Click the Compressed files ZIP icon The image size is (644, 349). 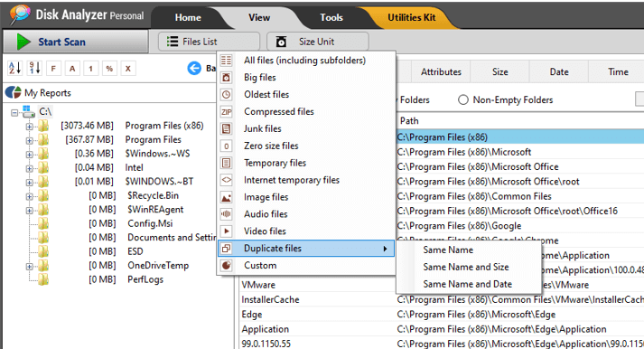[227, 112]
